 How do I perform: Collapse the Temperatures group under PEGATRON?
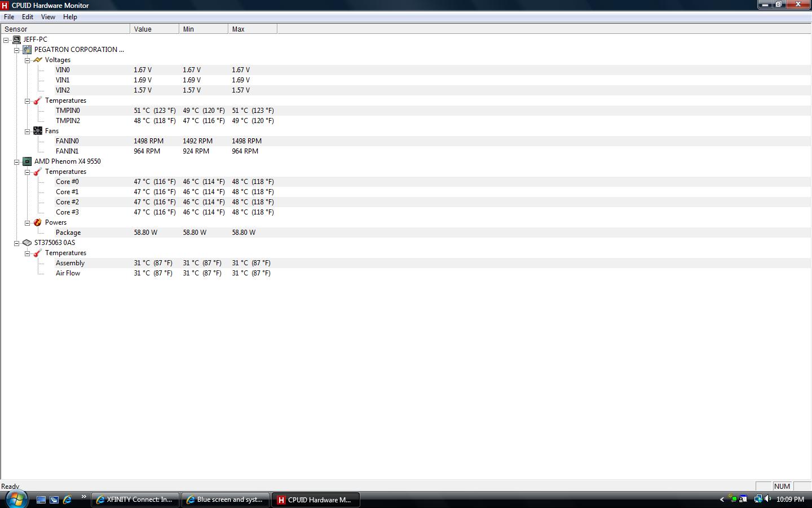click(27, 100)
